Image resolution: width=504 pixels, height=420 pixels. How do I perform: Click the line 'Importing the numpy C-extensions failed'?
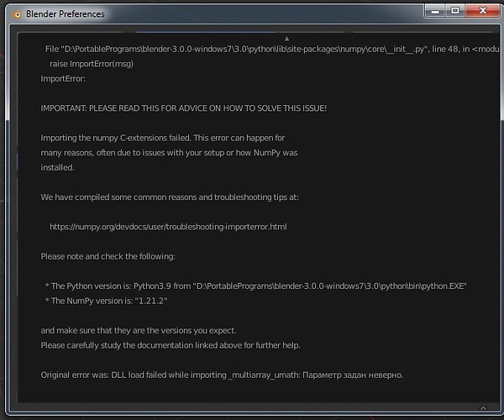tap(163, 138)
